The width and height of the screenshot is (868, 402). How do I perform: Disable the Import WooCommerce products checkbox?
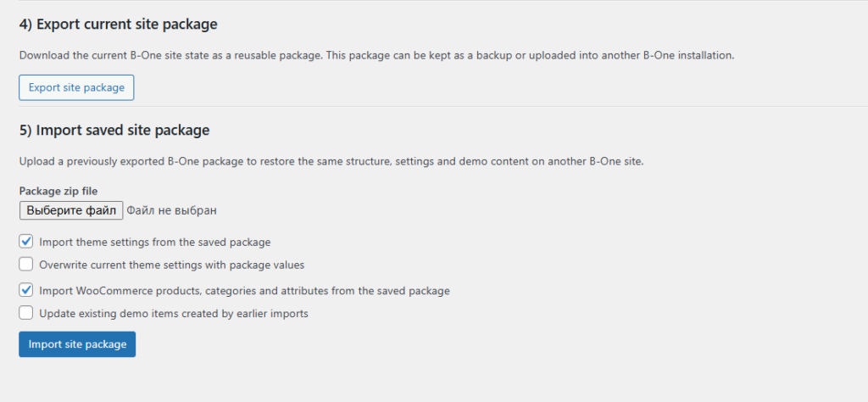[26, 289]
